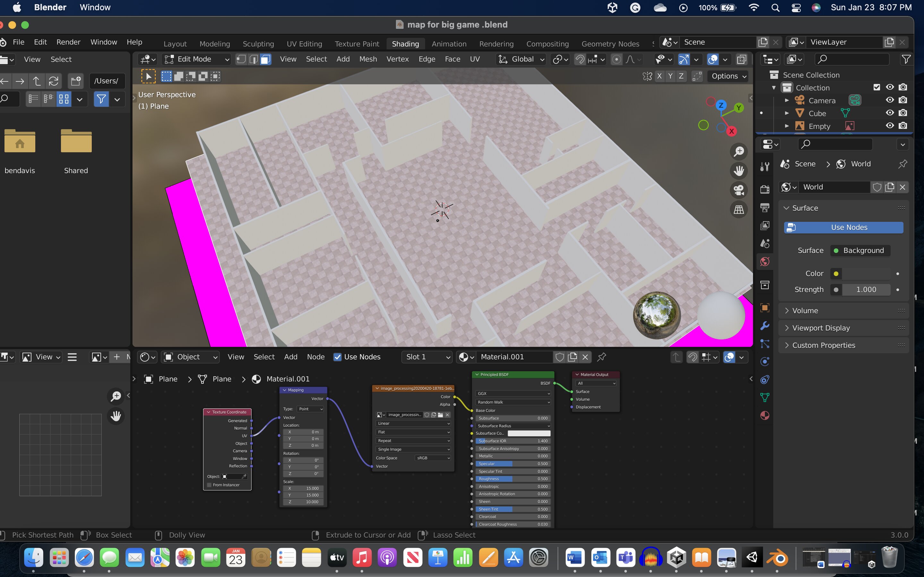The image size is (924, 577).
Task: Open the Slot 1 material slot dropdown
Action: [x=427, y=357]
